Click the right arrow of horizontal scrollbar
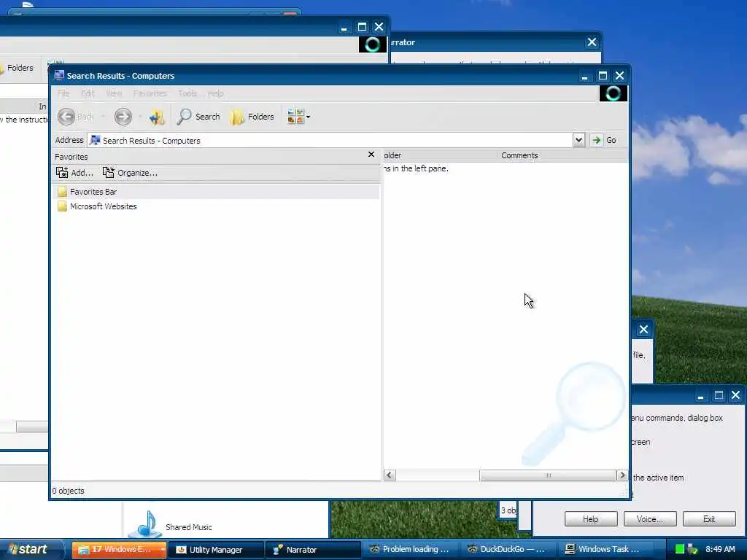Viewport: 747px width, 560px height. [x=622, y=475]
